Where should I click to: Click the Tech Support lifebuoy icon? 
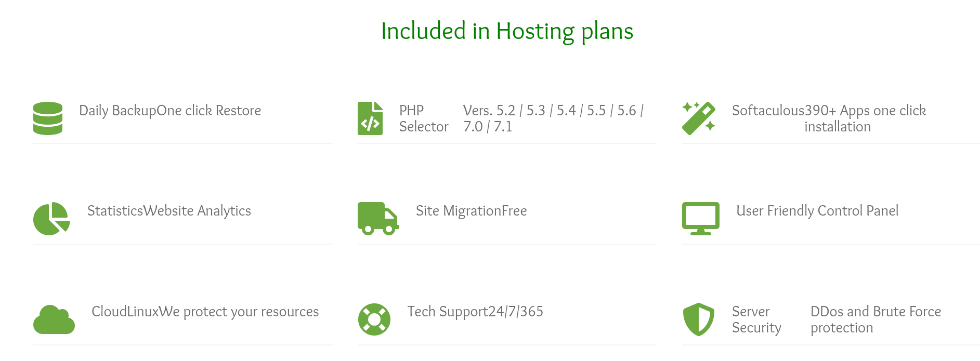click(374, 319)
